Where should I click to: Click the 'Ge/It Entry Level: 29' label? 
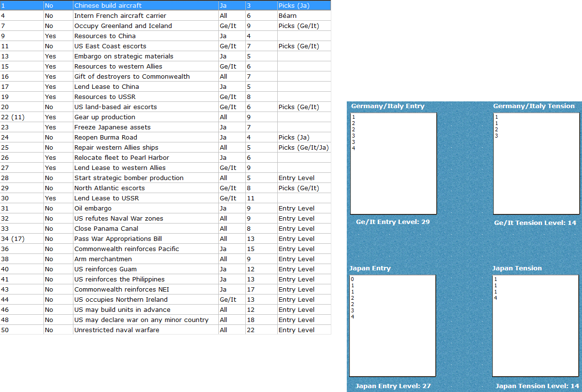tap(393, 222)
